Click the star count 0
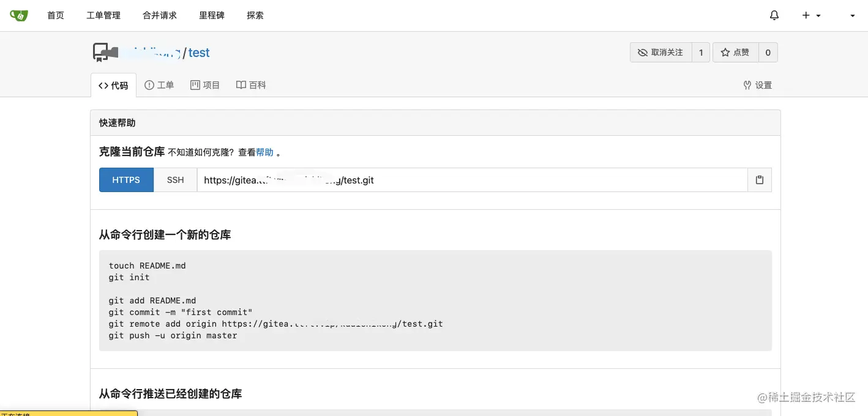 tap(768, 53)
